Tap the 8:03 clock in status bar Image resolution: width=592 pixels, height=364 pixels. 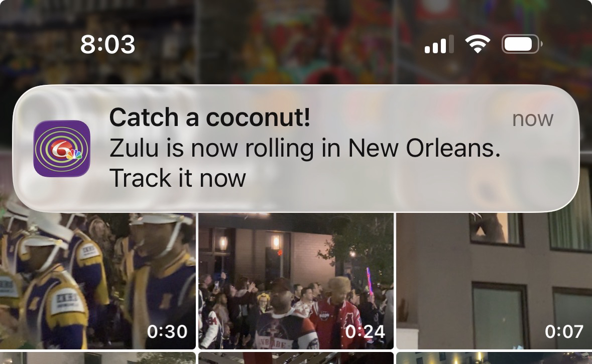(x=107, y=44)
